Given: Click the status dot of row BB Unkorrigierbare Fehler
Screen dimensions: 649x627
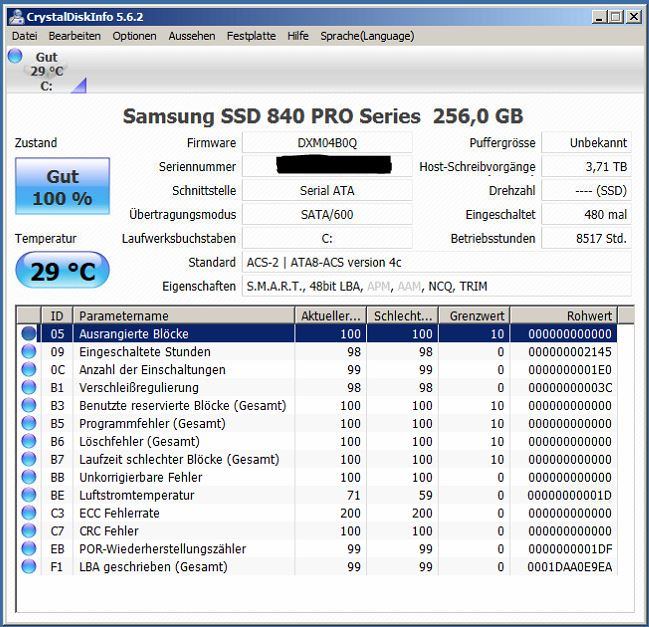Looking at the screenshot, I should (29, 477).
